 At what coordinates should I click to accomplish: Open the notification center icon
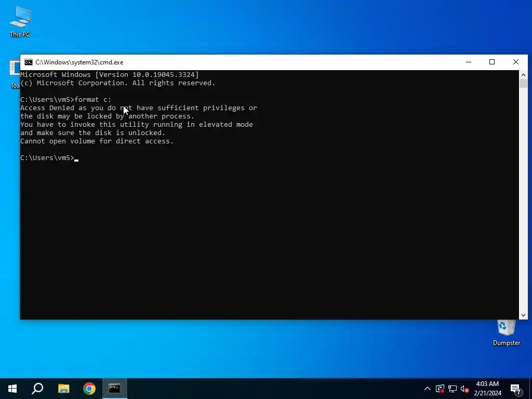pos(516,389)
